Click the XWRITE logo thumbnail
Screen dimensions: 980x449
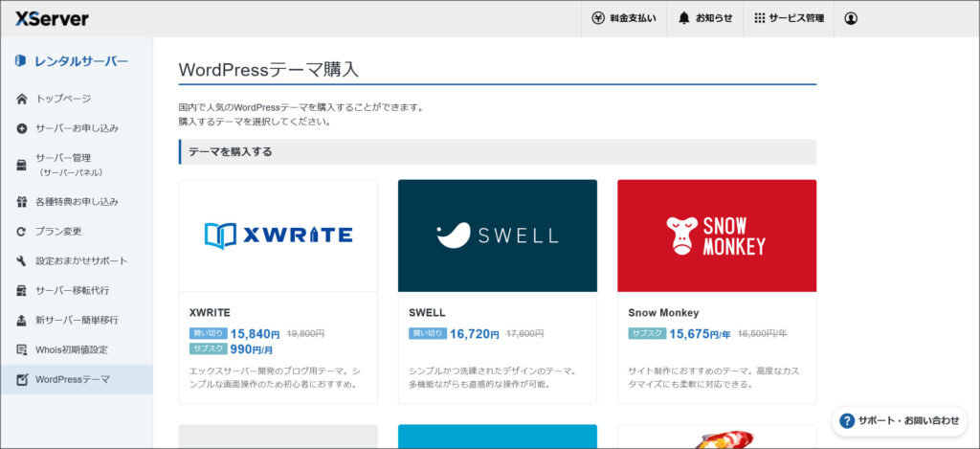tap(278, 236)
